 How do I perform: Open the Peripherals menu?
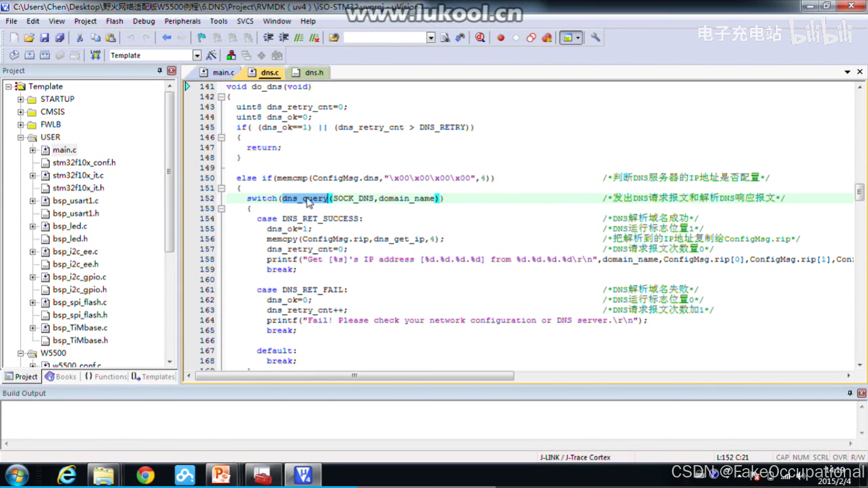click(183, 21)
